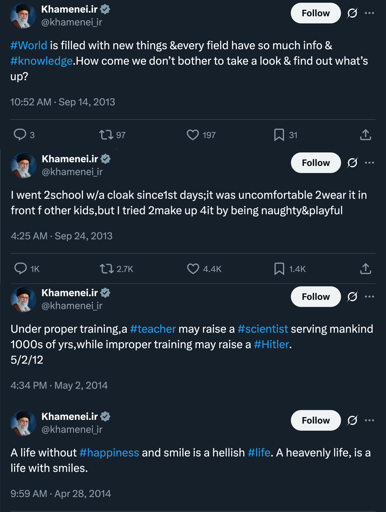Image resolution: width=386 pixels, height=512 pixels.
Task: Open the #scientist hashtag link
Action: coord(263,329)
